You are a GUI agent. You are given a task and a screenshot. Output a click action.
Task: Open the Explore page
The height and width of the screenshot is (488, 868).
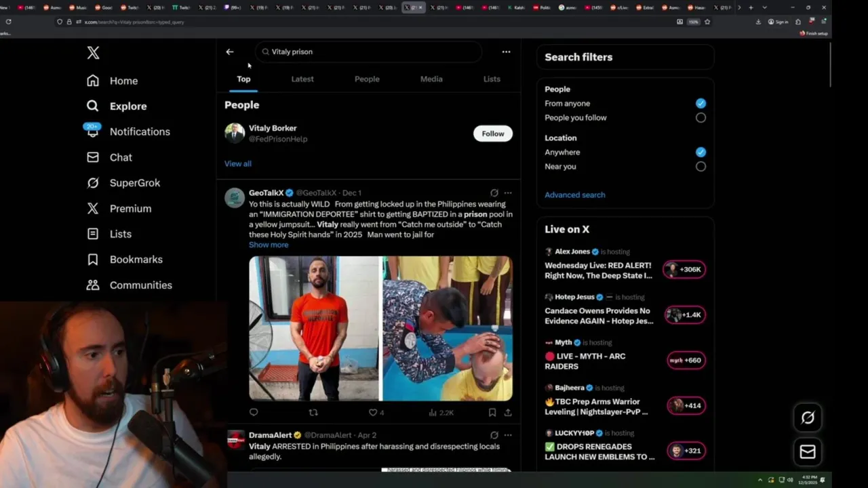(x=116, y=106)
